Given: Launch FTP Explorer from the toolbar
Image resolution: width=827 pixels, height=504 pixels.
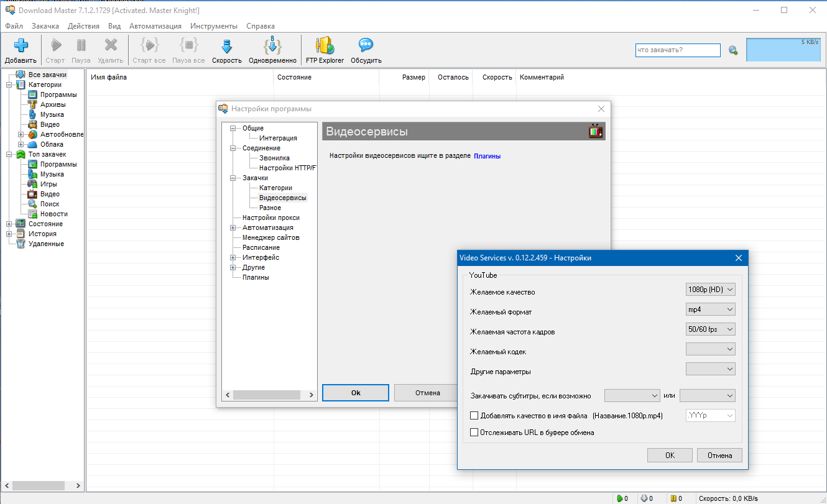Looking at the screenshot, I should (325, 45).
